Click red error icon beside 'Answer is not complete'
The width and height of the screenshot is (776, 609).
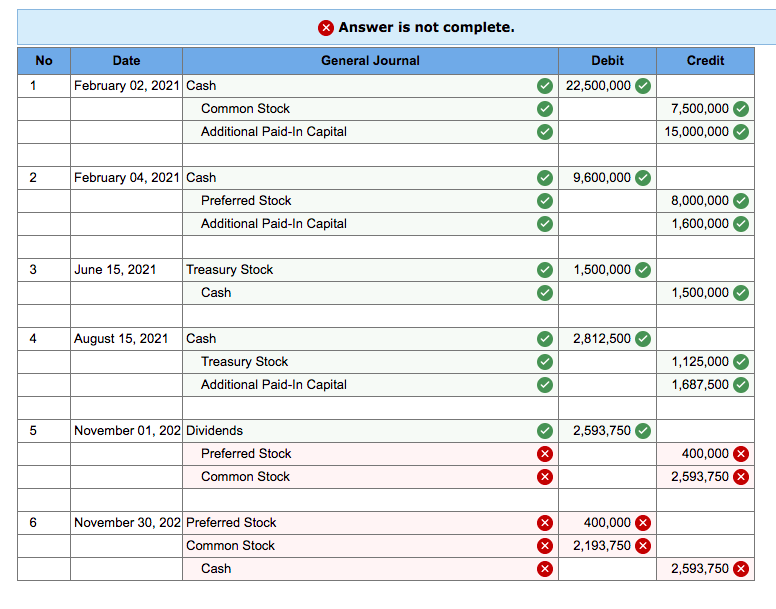(x=326, y=28)
